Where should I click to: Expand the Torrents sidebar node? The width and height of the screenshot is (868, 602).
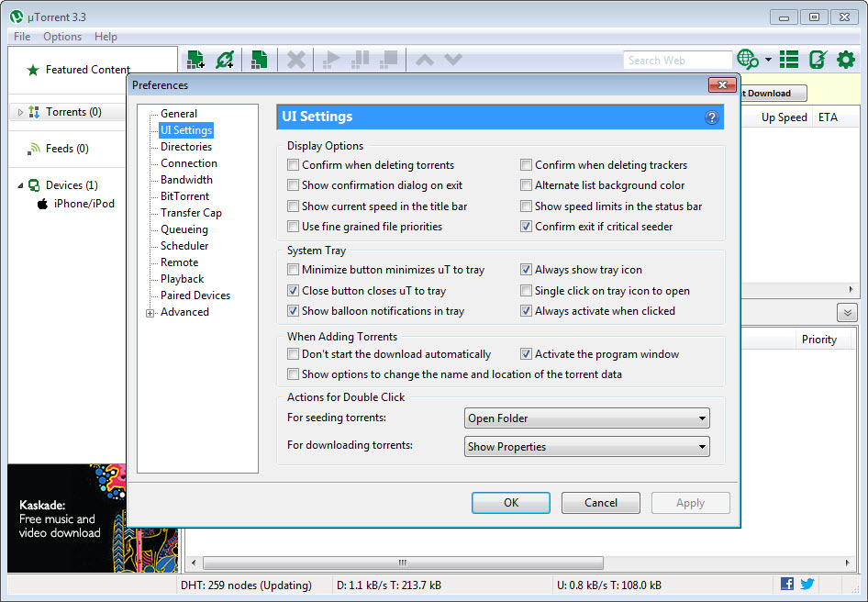coord(20,113)
